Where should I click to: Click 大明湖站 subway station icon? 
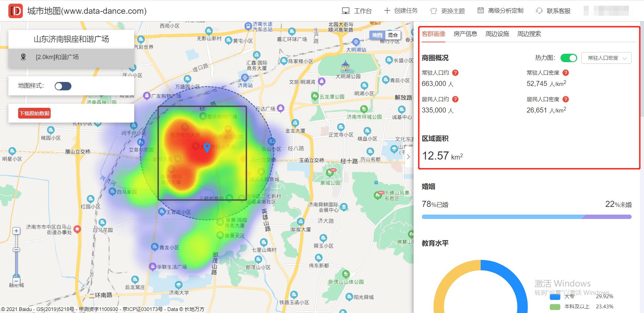click(356, 42)
